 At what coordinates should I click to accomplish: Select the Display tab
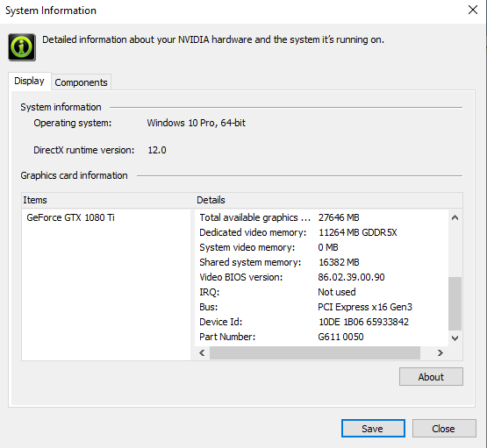(30, 81)
